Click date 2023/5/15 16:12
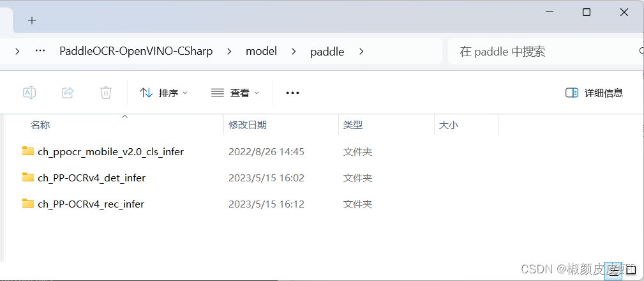 [x=266, y=204]
